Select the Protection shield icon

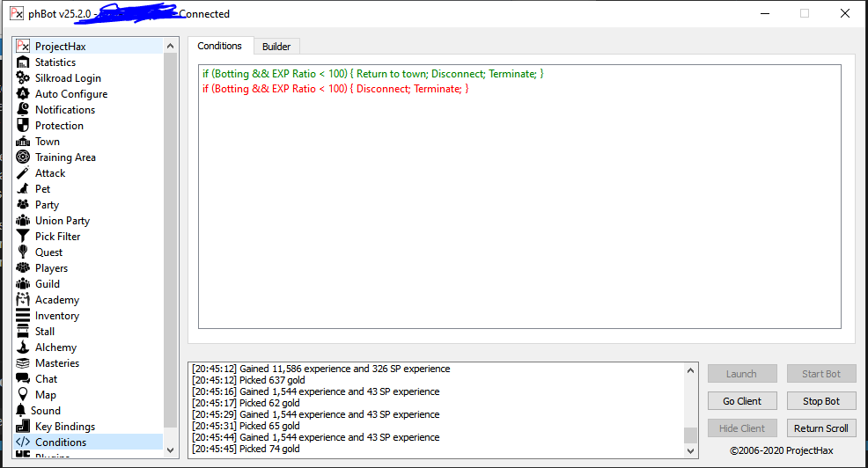click(x=23, y=126)
